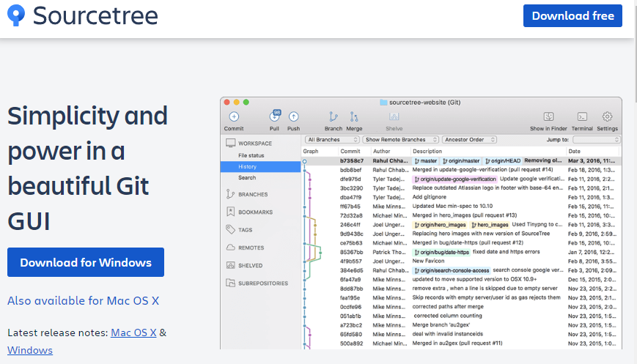Click the Shelved sidebar icon
Image resolution: width=637 pixels, height=364 pixels.
[x=230, y=265]
